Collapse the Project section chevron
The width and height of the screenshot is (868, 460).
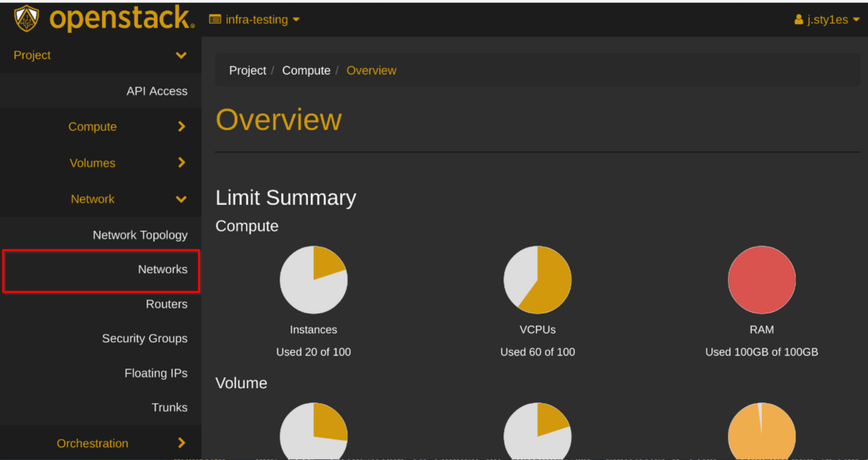[x=181, y=55]
